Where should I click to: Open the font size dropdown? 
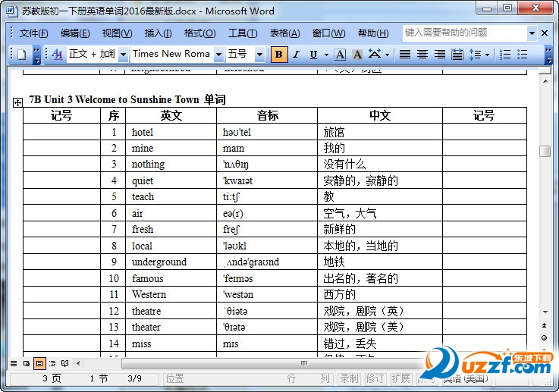click(259, 55)
